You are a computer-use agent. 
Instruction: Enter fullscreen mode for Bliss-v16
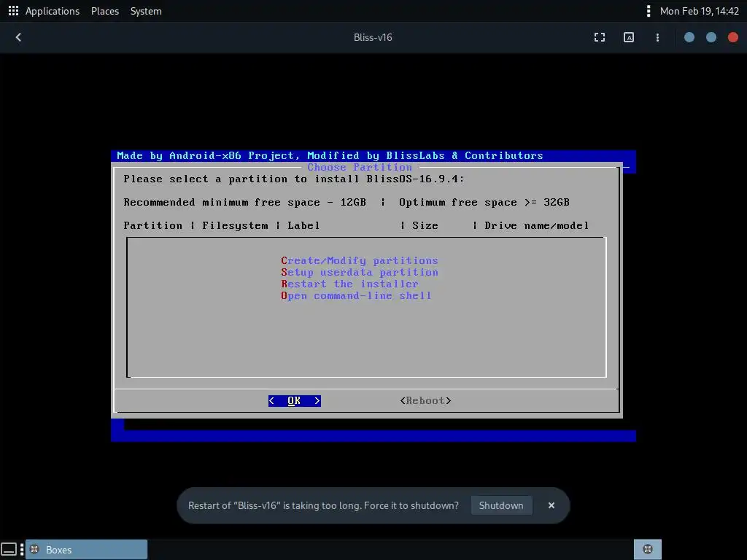pyautogui.click(x=600, y=38)
